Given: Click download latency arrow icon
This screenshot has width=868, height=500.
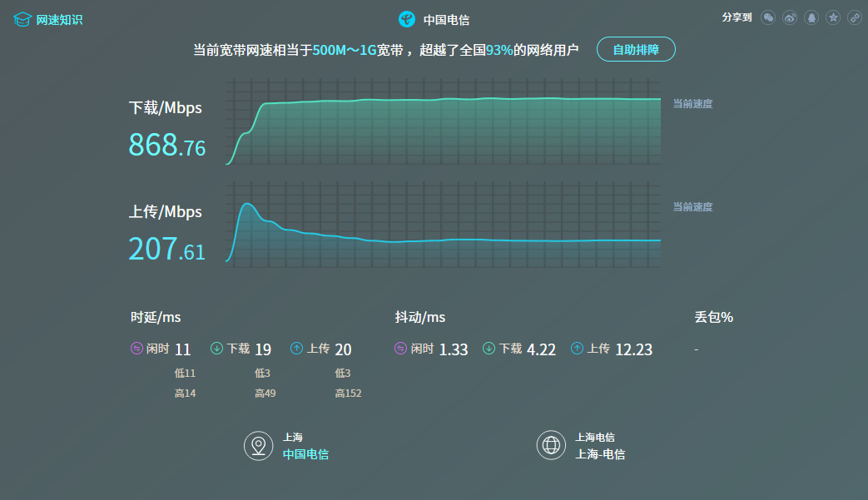Looking at the screenshot, I should (216, 349).
